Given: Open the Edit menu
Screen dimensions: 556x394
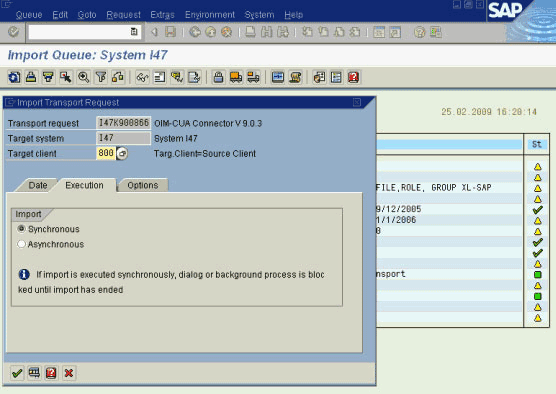Looking at the screenshot, I should tap(60, 15).
